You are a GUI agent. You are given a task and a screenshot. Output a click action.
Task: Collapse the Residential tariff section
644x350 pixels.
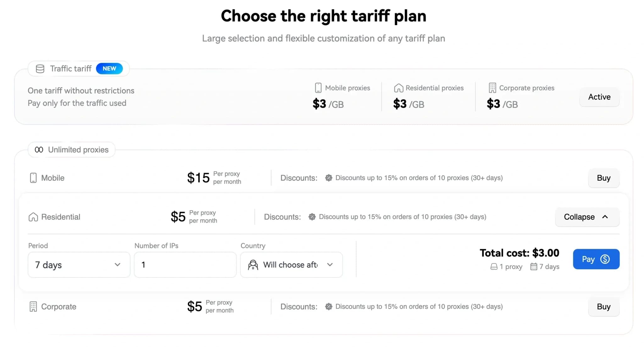pyautogui.click(x=587, y=217)
